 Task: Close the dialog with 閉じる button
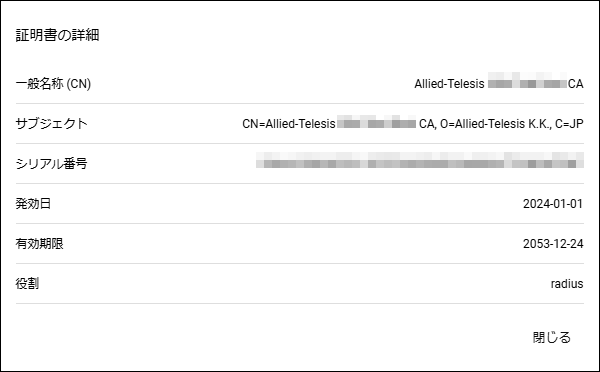point(551,337)
